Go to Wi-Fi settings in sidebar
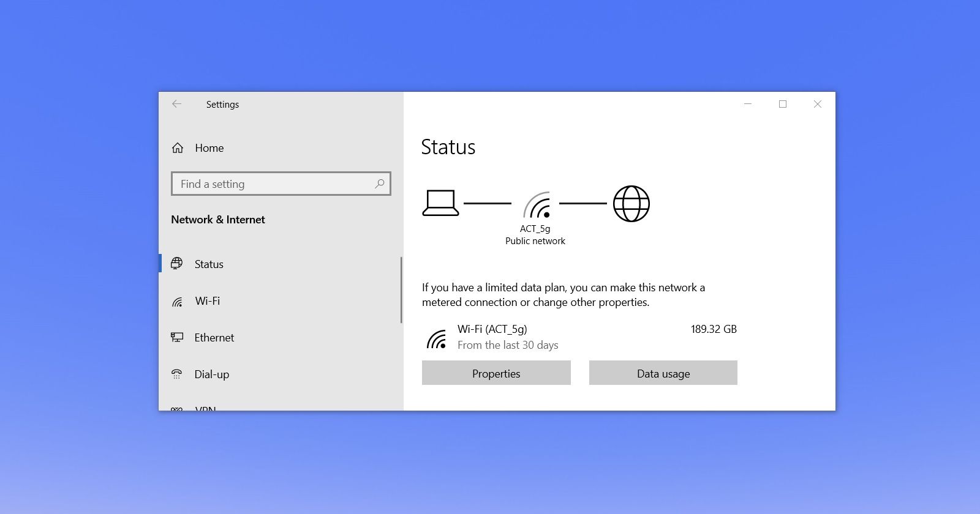980x514 pixels. (x=207, y=301)
